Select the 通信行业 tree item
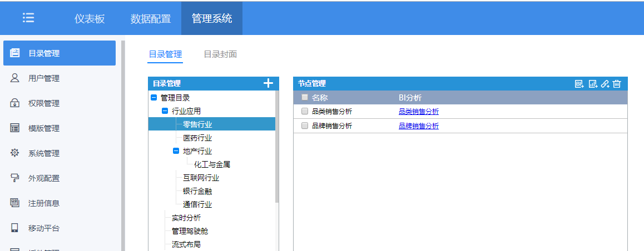Screen dimensions: 644x251 coord(197,204)
